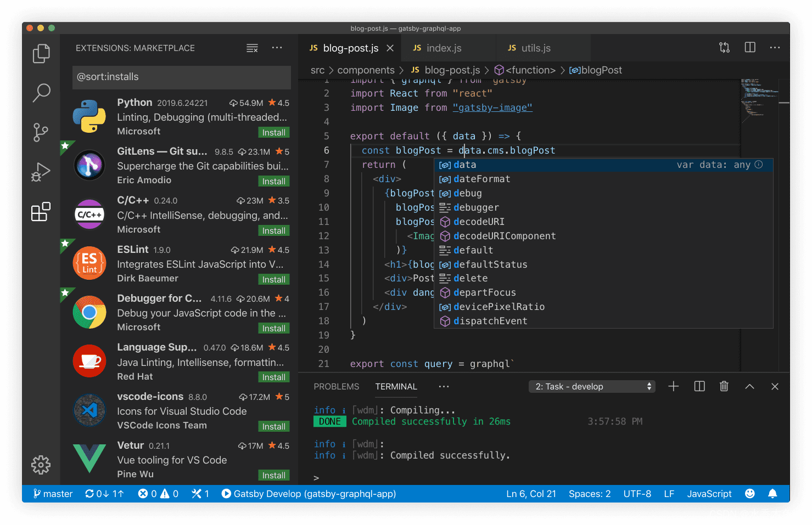The image size is (812, 525).
Task: Kill the terminal with trash icon
Action: pos(724,386)
